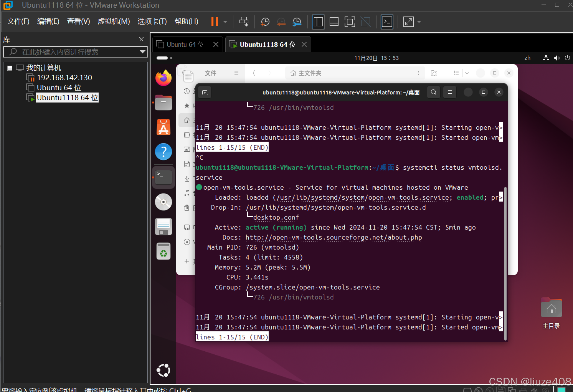The height and width of the screenshot is (392, 573).
Task: Toggle the console view button in toolbar
Action: [387, 22]
